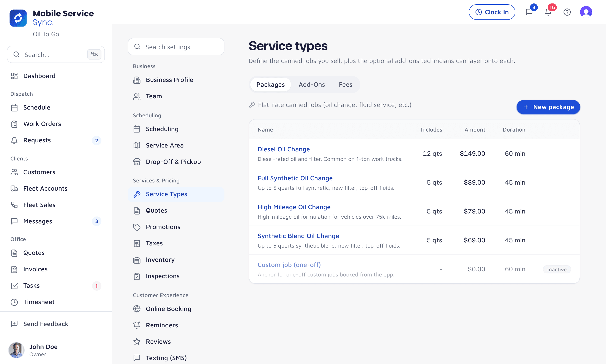Viewport: 606px width, 364px height.
Task: Click the Fleet Accounts truck icon
Action: click(14, 188)
